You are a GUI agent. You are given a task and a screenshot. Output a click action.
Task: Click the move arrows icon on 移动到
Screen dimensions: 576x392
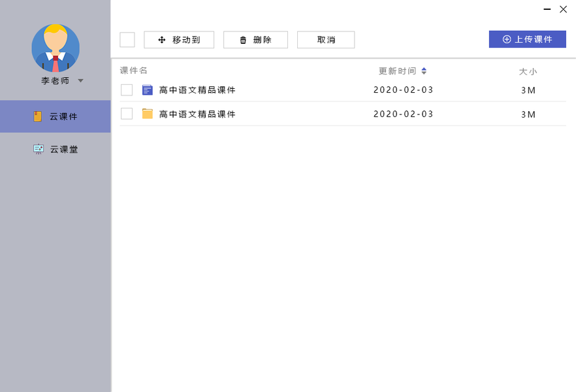click(162, 40)
